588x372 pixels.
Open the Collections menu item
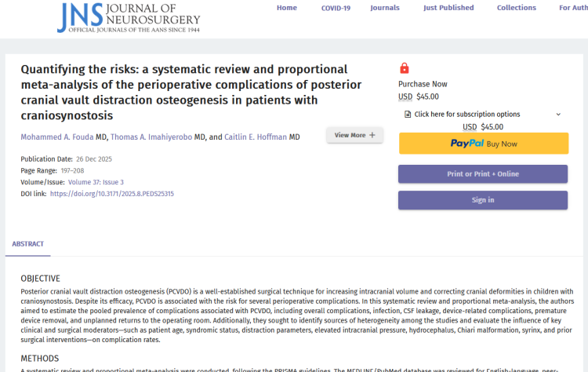click(517, 8)
